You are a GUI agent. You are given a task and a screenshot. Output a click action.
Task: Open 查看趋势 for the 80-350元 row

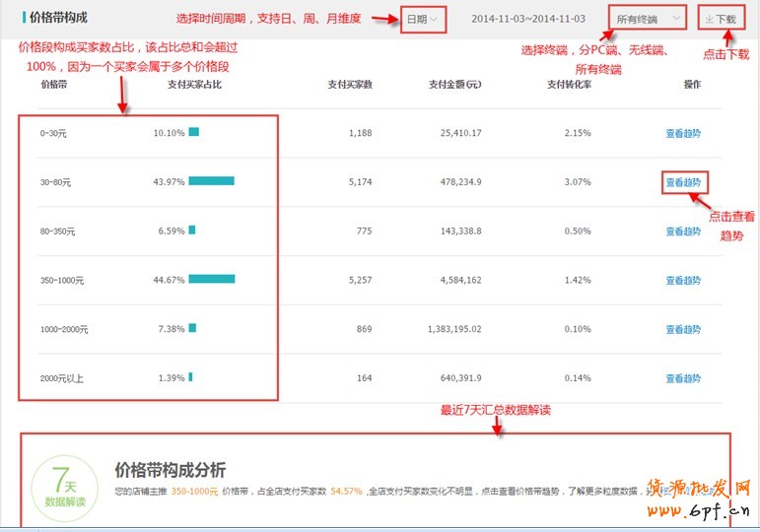pos(682,232)
